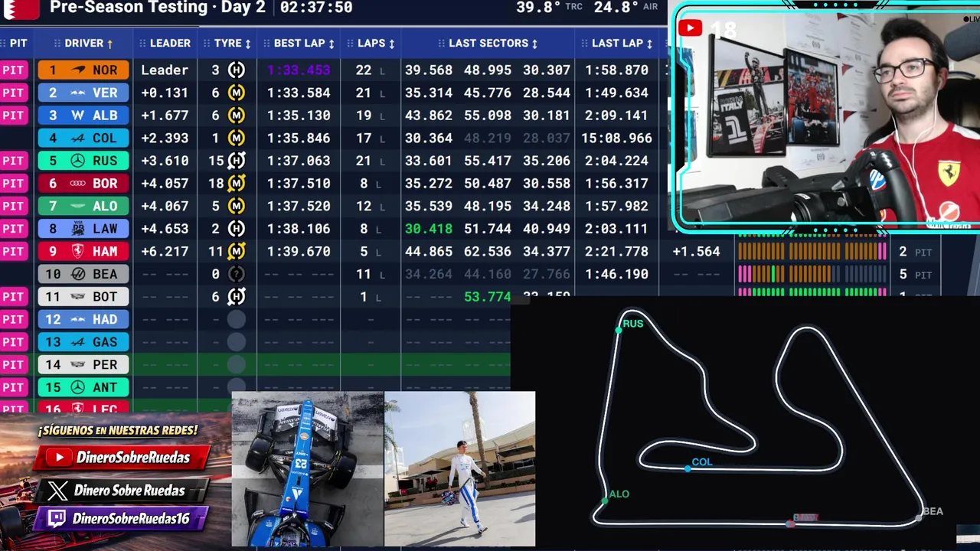Click the session timer 02:37:50
980x551 pixels.
(x=316, y=8)
